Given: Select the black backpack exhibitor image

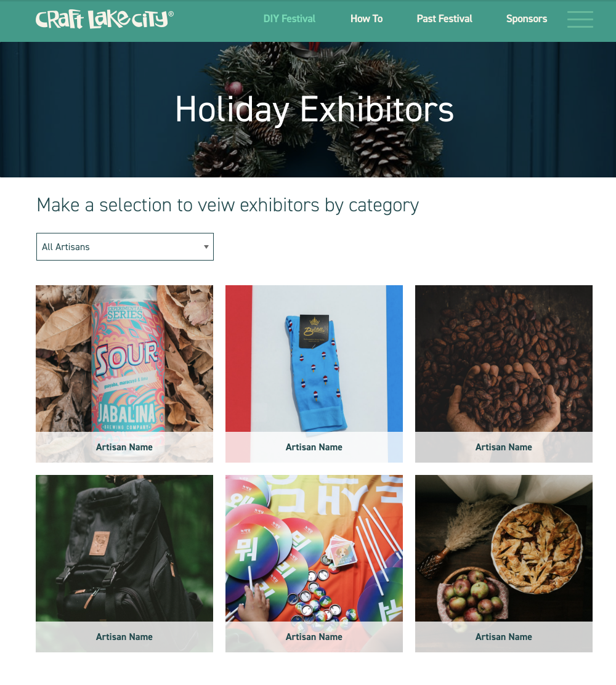Looking at the screenshot, I should (124, 548).
